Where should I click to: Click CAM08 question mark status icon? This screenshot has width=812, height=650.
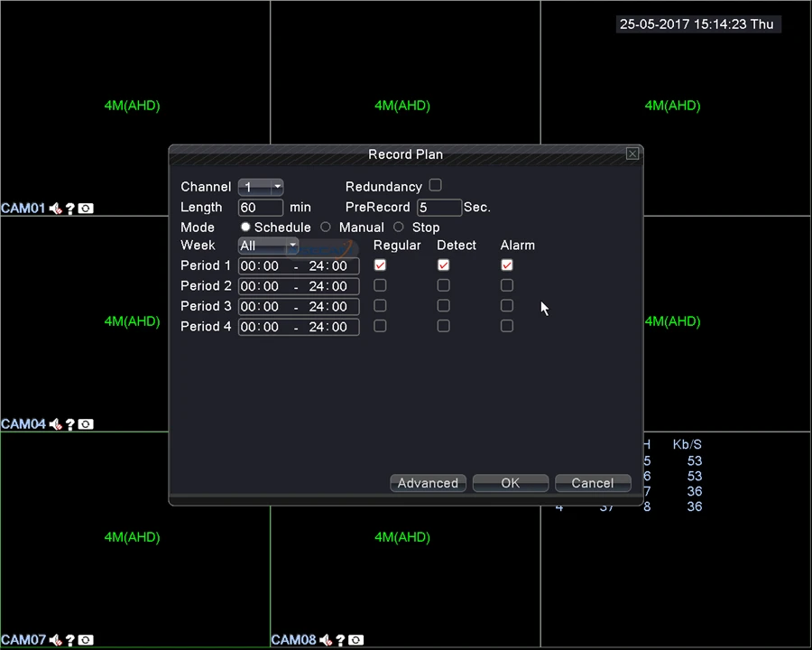pos(340,640)
